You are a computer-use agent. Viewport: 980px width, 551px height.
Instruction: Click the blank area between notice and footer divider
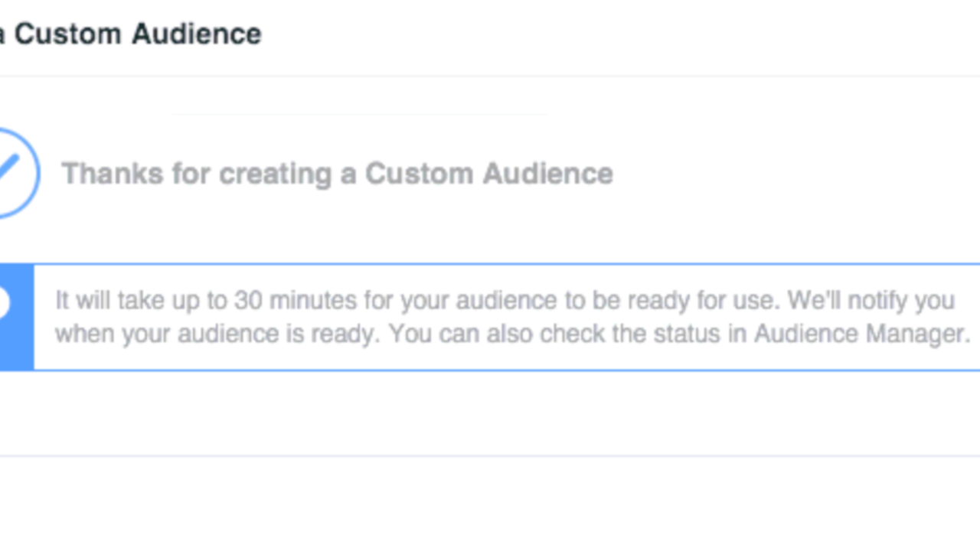[x=490, y=413]
